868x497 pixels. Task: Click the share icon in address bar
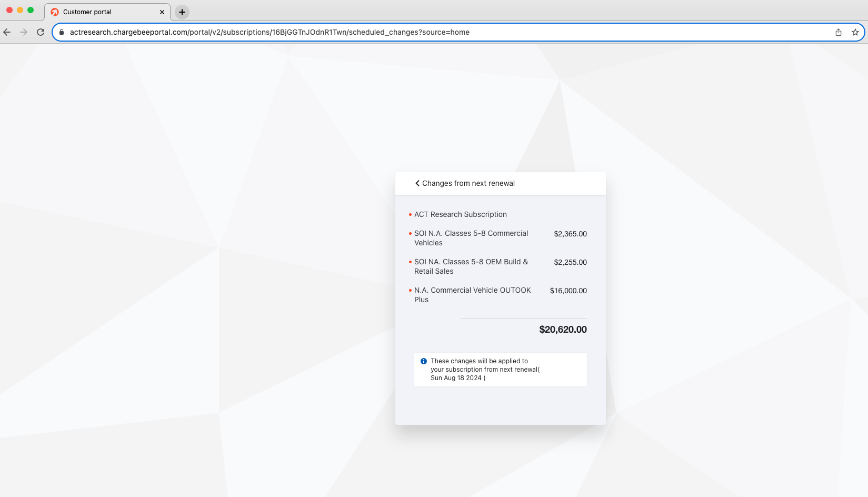click(x=839, y=32)
